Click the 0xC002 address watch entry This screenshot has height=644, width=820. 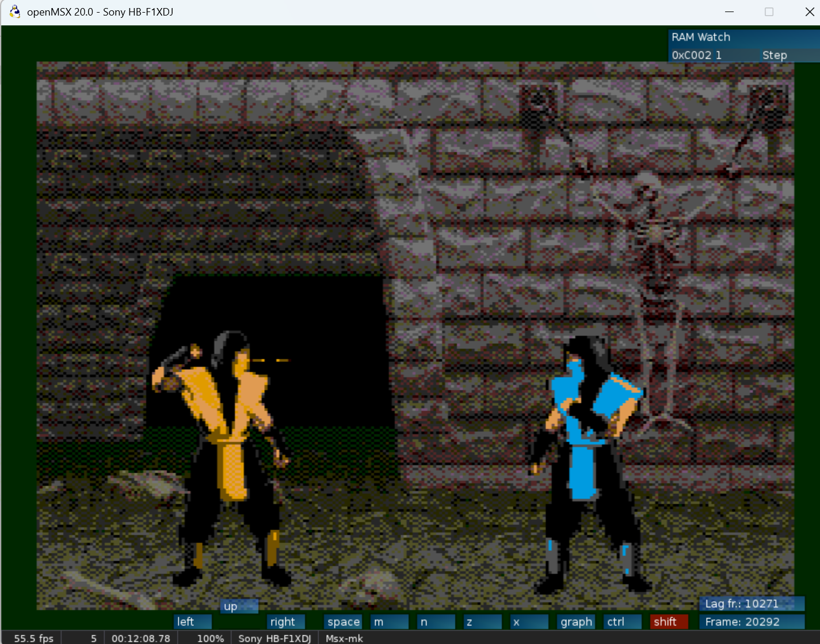[696, 55]
